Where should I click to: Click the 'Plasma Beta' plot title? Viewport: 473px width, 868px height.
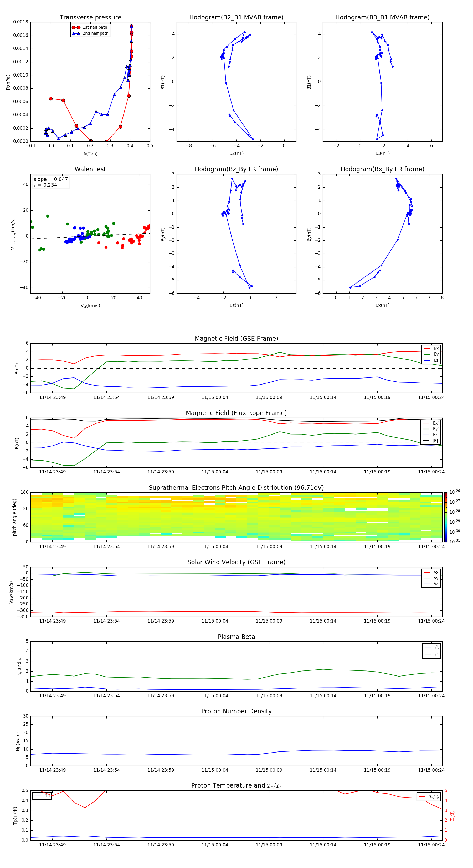236,637
